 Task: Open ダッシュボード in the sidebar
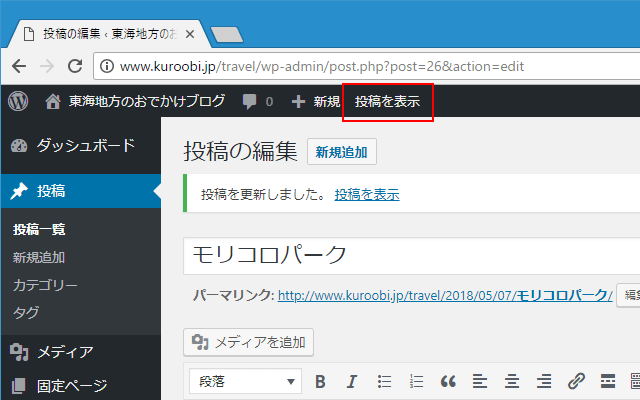pos(85,146)
